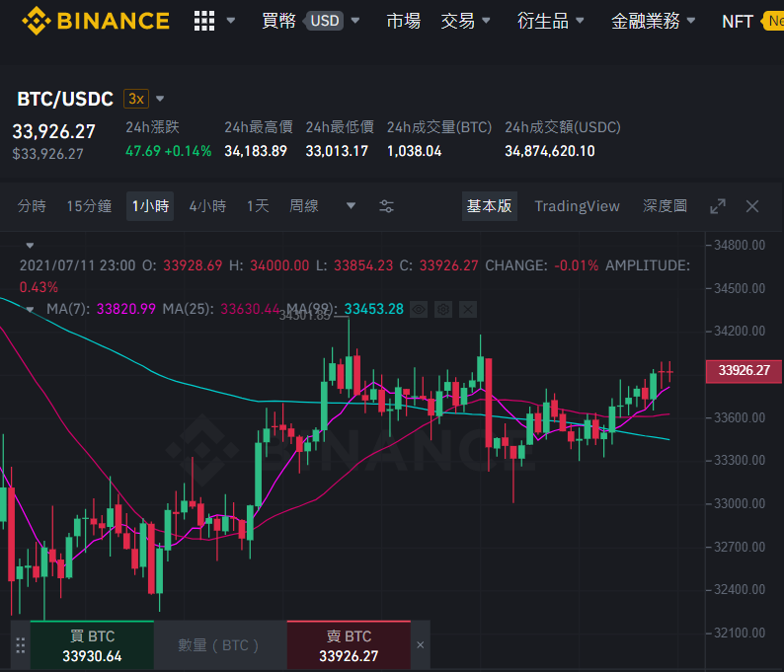Click the 24h high value 34,183.89
The height and width of the screenshot is (672, 784).
coord(256,151)
